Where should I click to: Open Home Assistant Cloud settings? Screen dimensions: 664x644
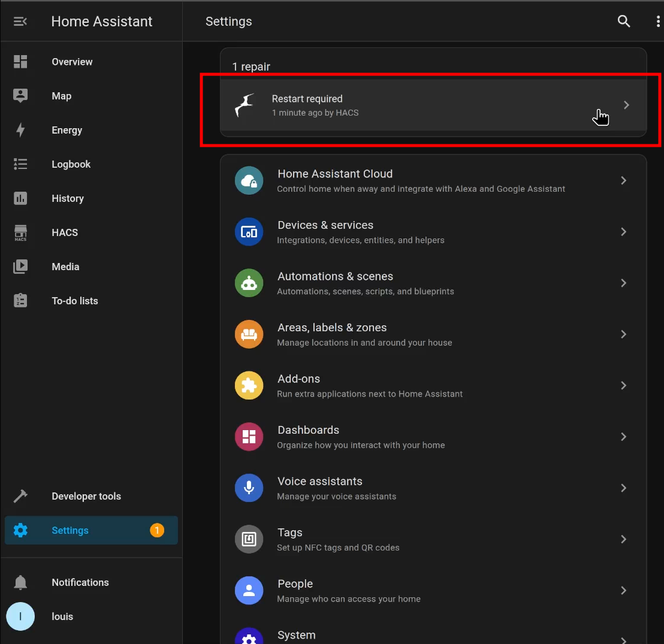click(x=433, y=181)
